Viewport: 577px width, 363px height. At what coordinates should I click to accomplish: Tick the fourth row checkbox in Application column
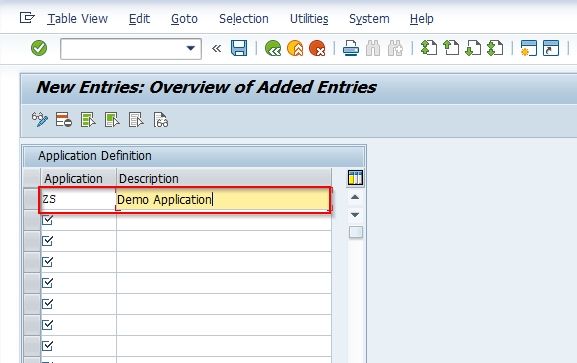[47, 262]
